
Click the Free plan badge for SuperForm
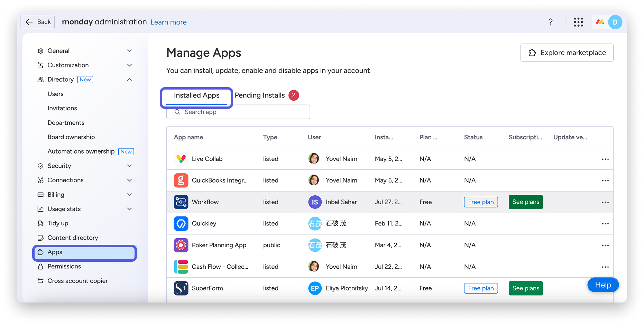pyautogui.click(x=481, y=288)
